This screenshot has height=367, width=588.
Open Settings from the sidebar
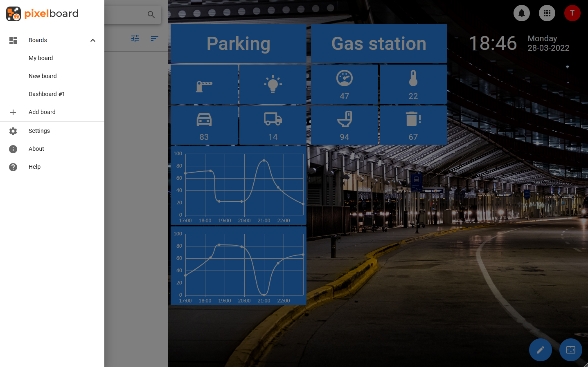tap(39, 131)
